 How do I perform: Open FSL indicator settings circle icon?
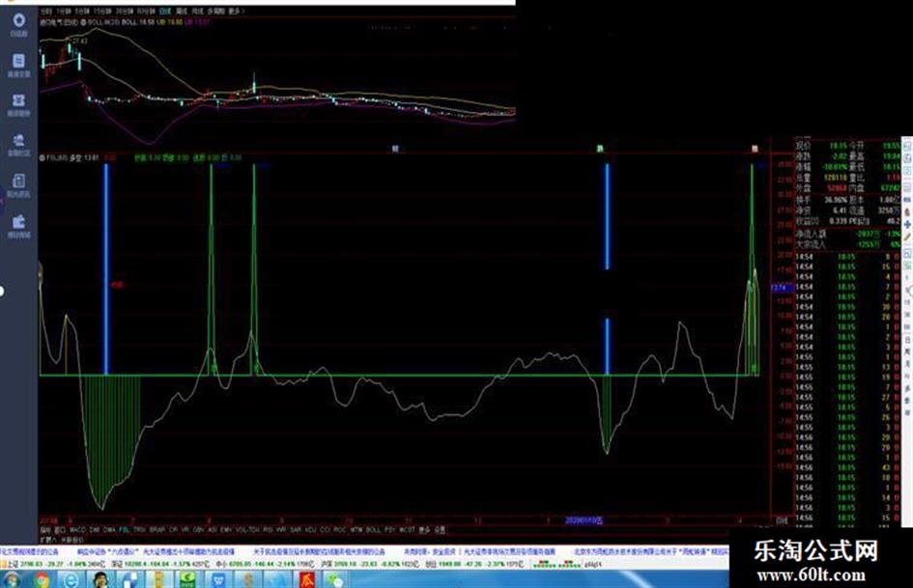42,157
